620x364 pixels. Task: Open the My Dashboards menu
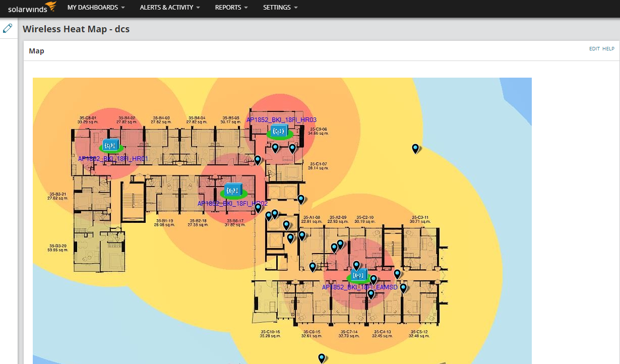pos(96,8)
